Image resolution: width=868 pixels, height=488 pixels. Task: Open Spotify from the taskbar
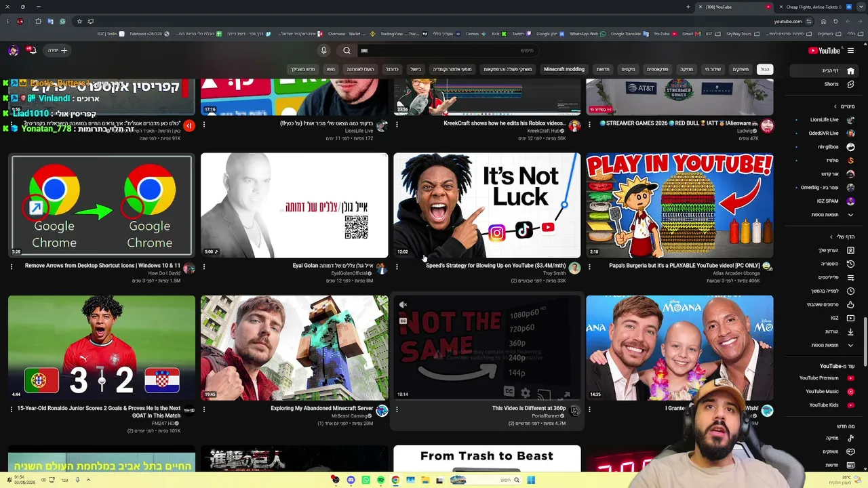[380, 480]
